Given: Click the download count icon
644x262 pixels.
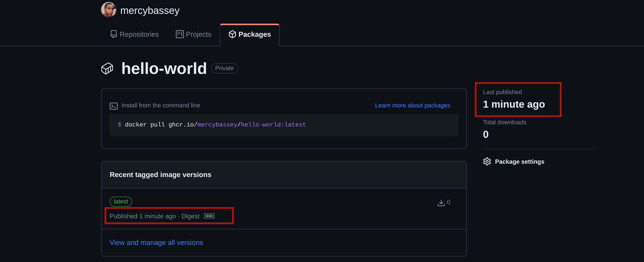Looking at the screenshot, I should 441,203.
